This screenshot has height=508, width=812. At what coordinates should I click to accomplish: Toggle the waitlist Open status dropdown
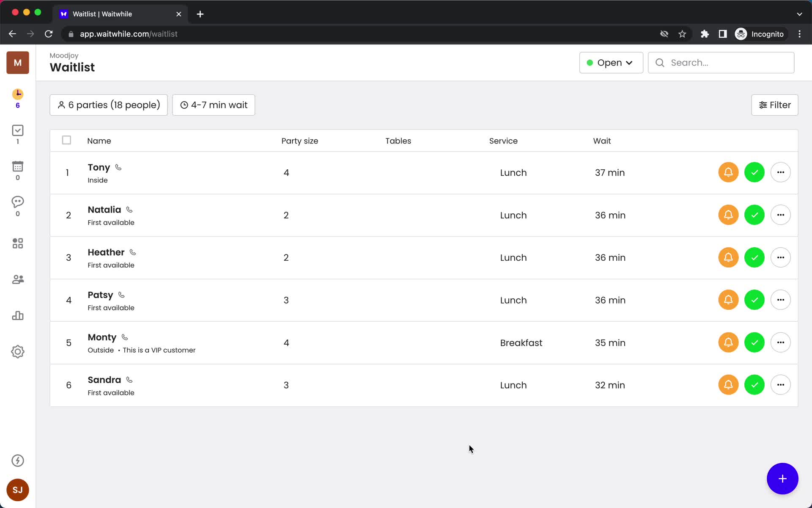click(x=611, y=63)
